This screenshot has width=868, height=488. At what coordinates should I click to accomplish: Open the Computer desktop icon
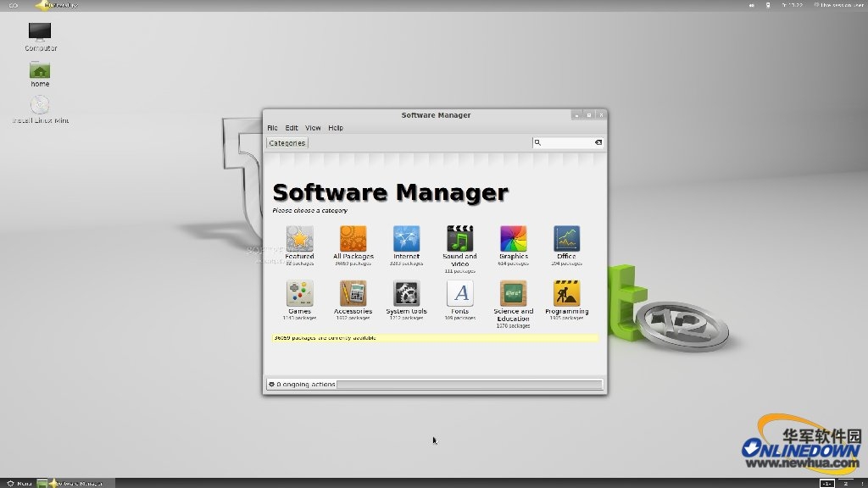click(x=40, y=36)
